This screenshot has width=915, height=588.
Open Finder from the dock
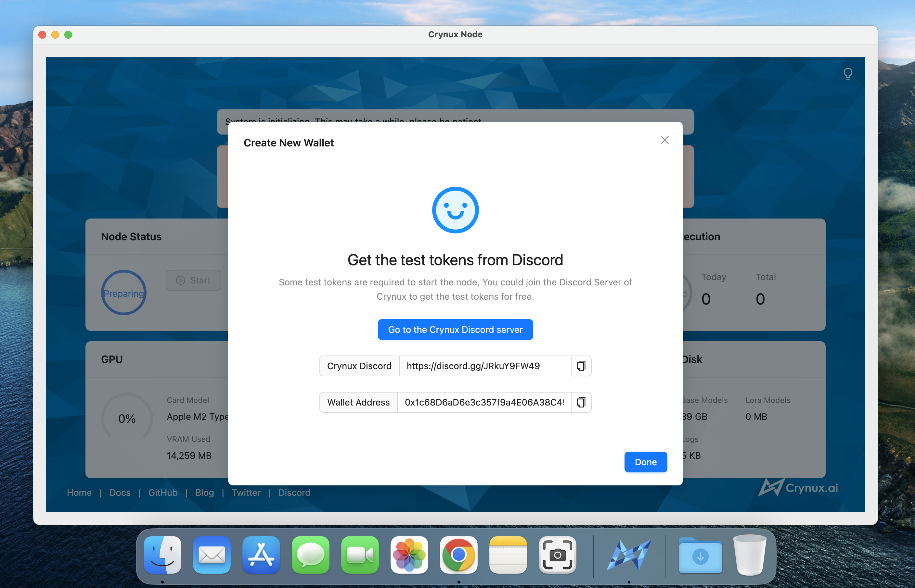[162, 555]
